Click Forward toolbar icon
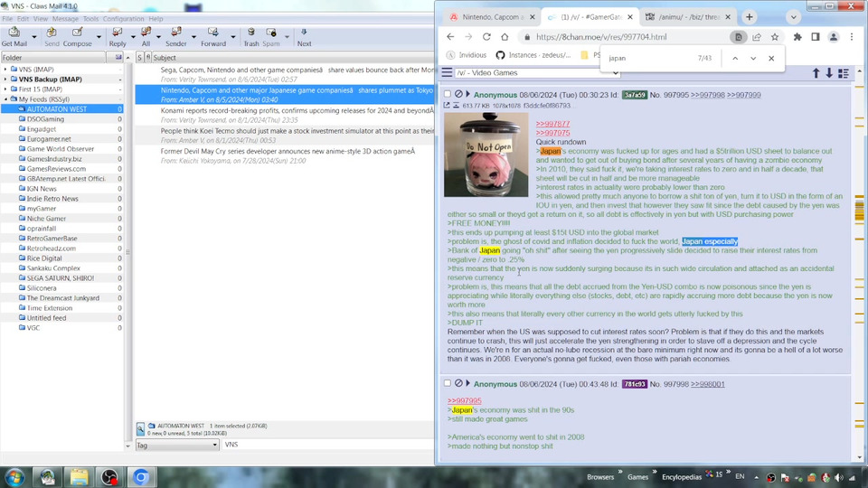 (x=213, y=36)
